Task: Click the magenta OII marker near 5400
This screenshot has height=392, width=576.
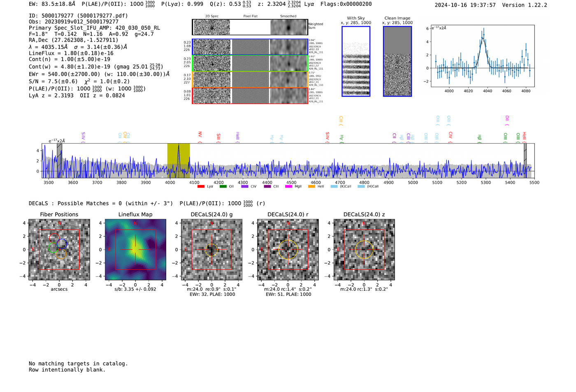Action: coord(507,121)
